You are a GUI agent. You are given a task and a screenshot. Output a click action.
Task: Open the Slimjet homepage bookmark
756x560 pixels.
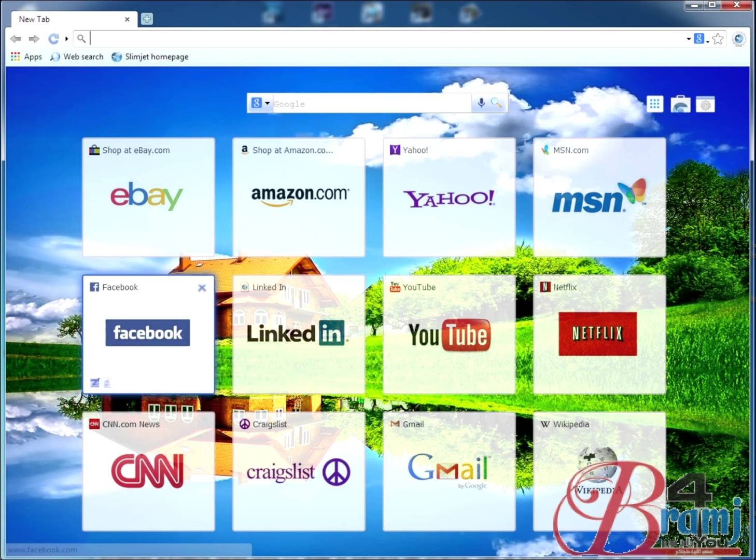[x=150, y=57]
